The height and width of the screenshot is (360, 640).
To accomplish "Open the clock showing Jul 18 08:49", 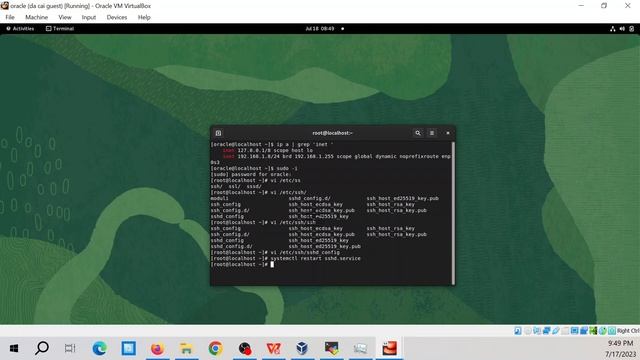I will pos(320,29).
